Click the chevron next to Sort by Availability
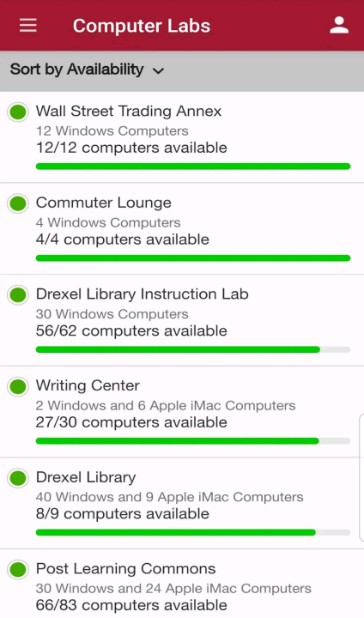This screenshot has width=364, height=618. tap(158, 71)
